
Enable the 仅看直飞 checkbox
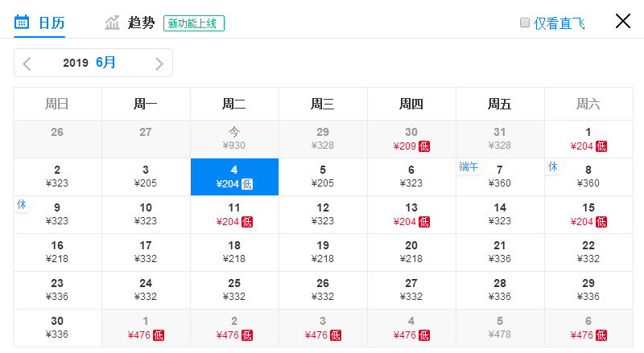click(525, 23)
